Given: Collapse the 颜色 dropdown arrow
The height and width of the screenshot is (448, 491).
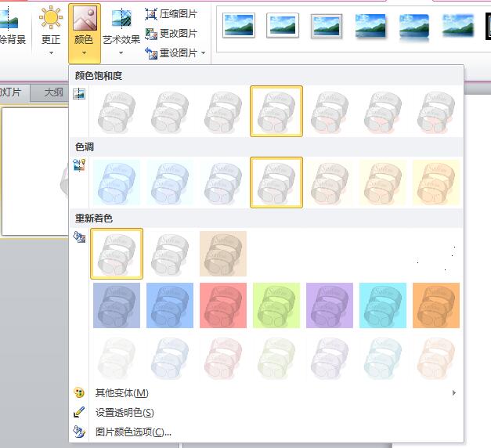Looking at the screenshot, I should coord(85,53).
